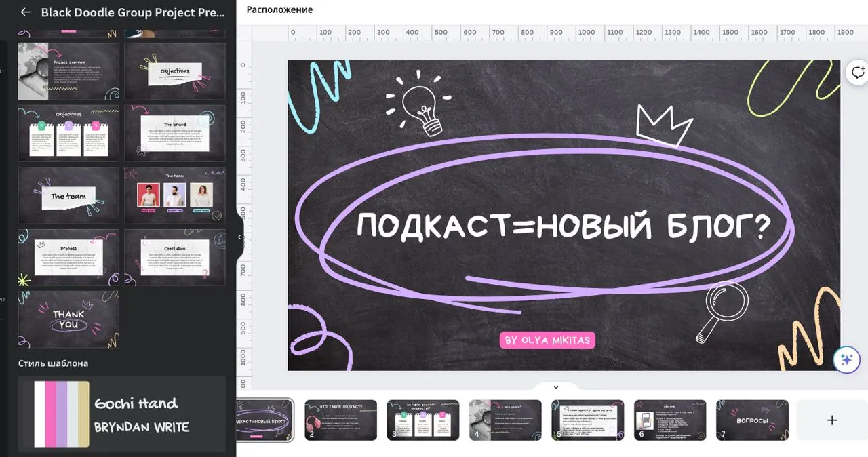
Task: Collapse the page thumbnails strip with the chevron
Action: coord(556,387)
